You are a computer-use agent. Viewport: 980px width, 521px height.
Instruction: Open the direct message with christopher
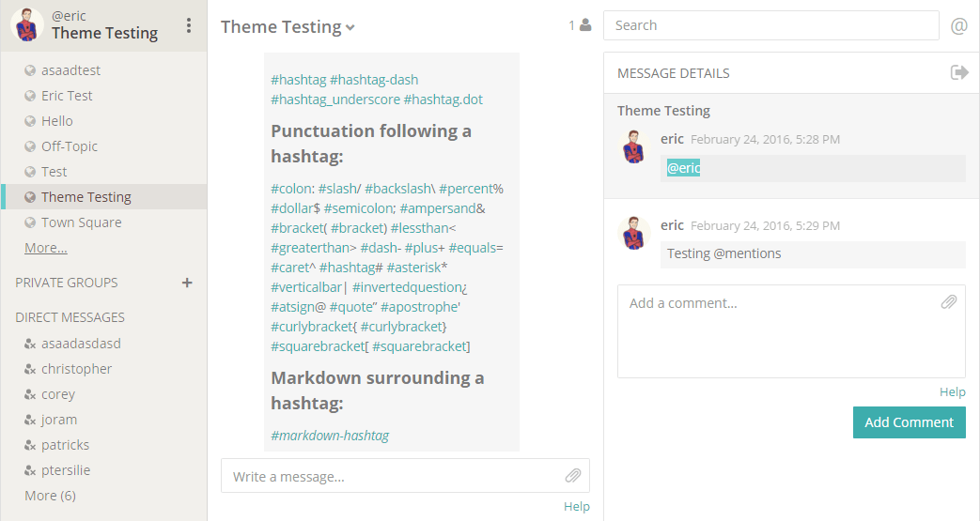tap(76, 369)
